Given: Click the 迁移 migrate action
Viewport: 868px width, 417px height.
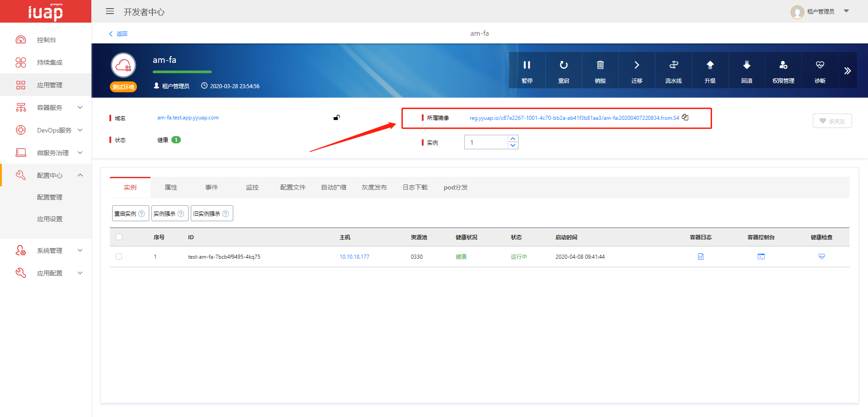Looking at the screenshot, I should [x=637, y=71].
